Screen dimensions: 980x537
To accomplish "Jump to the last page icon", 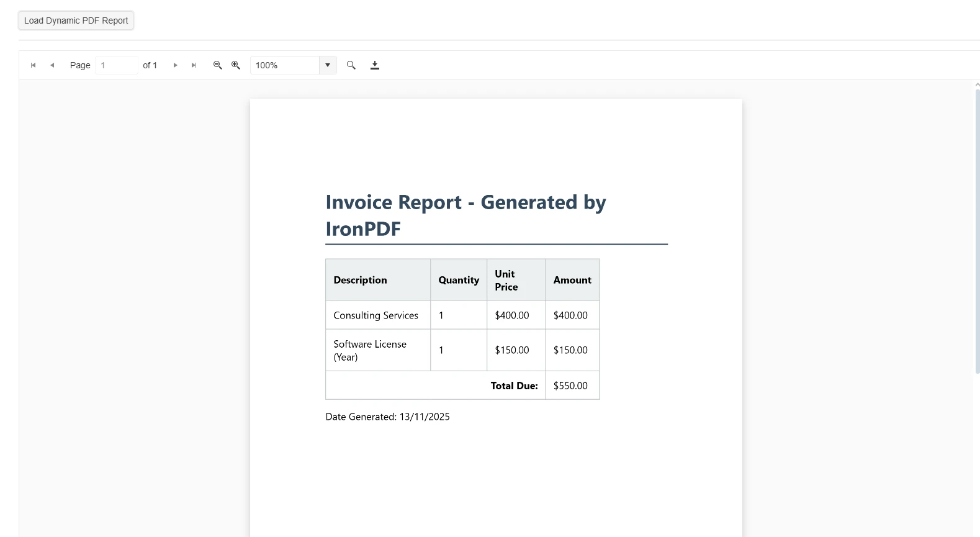I will [x=194, y=65].
